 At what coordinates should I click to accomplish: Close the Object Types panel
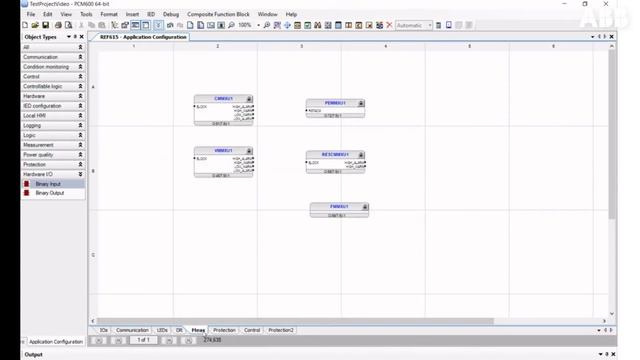tap(82, 37)
